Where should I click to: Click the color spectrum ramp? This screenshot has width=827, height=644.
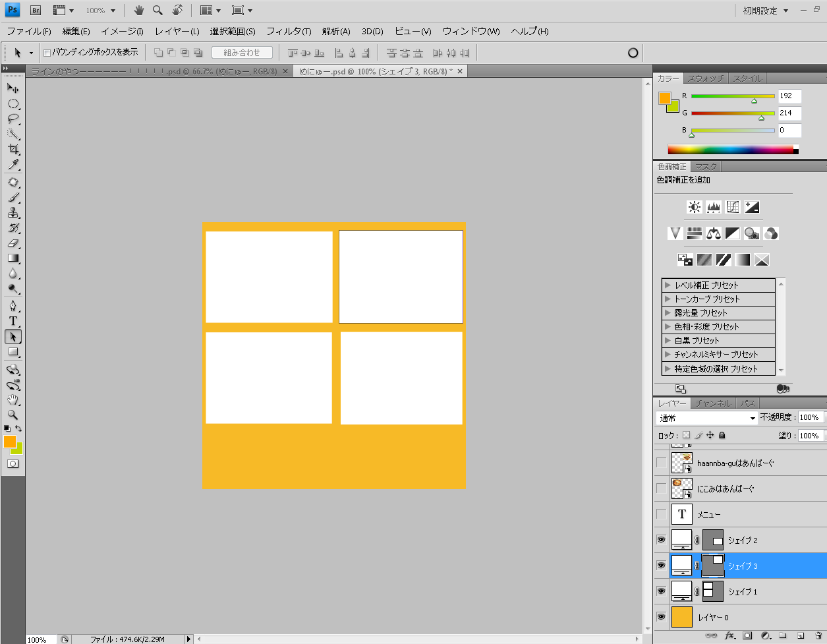(733, 150)
